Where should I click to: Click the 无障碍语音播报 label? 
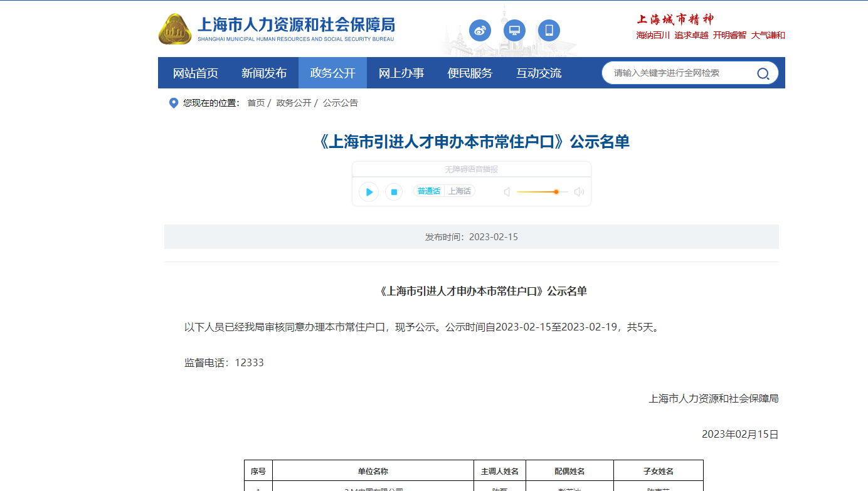pos(472,169)
